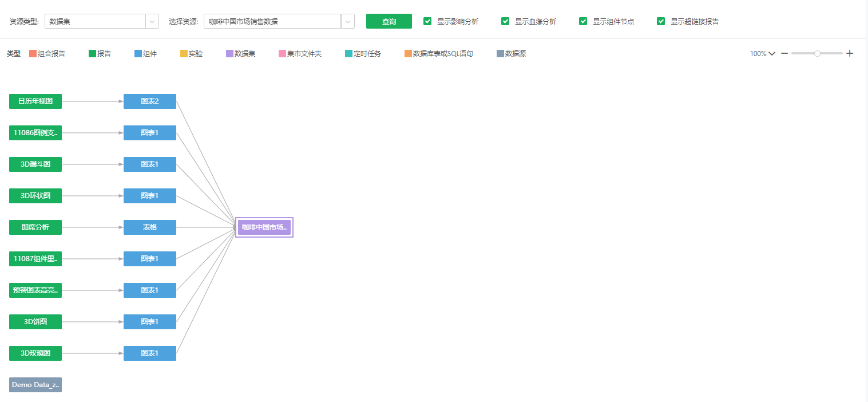Screen dimensions: 868x402
Task: Toggle the 显示超链接报告 checkbox
Action: [x=661, y=21]
